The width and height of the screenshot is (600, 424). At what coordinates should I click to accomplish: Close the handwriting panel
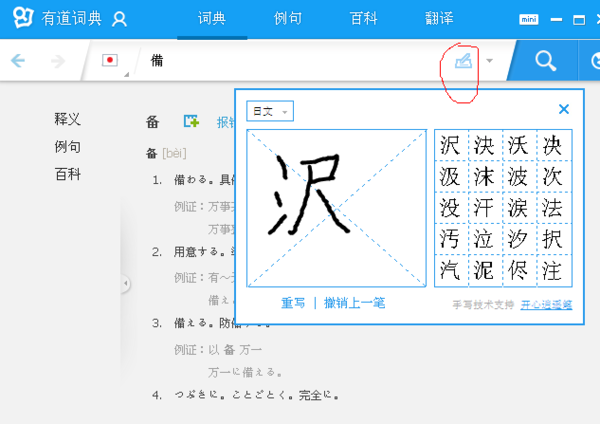click(564, 109)
